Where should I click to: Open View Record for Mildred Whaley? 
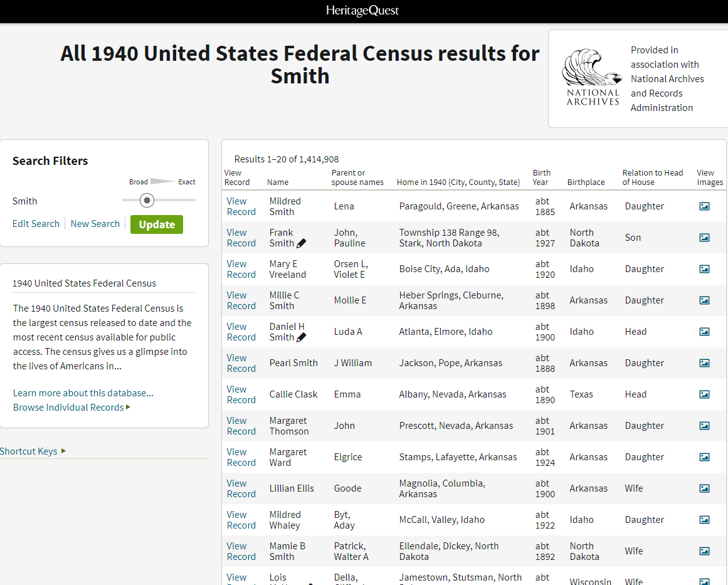[x=241, y=520]
